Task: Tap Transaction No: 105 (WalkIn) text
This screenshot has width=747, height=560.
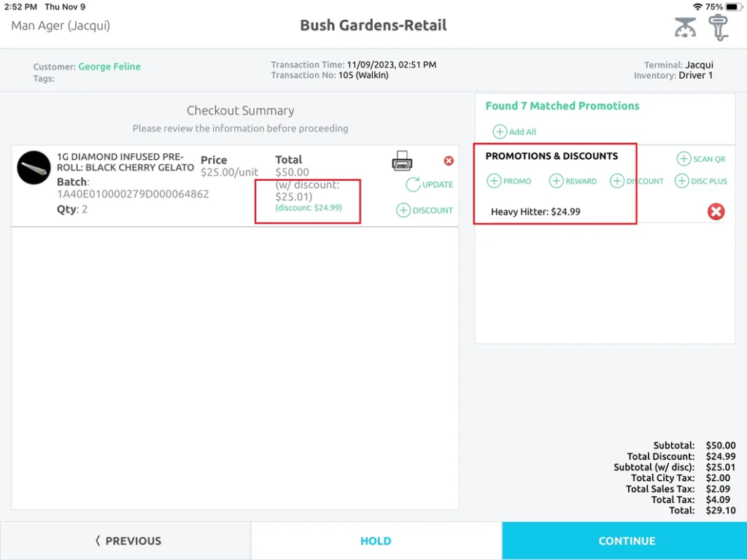Action: (x=330, y=75)
